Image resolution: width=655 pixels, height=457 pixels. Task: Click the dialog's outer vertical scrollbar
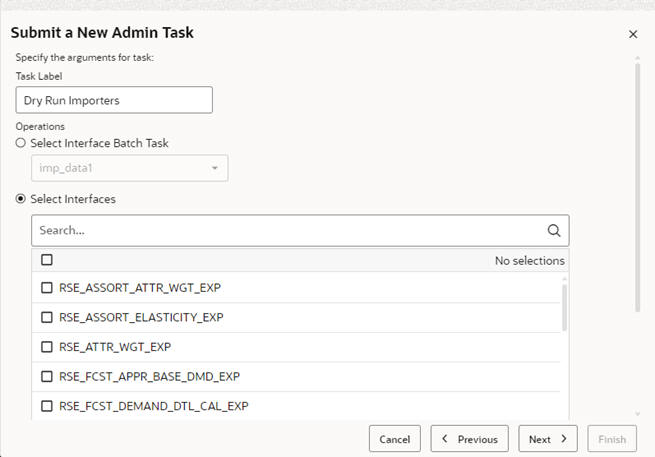638,180
